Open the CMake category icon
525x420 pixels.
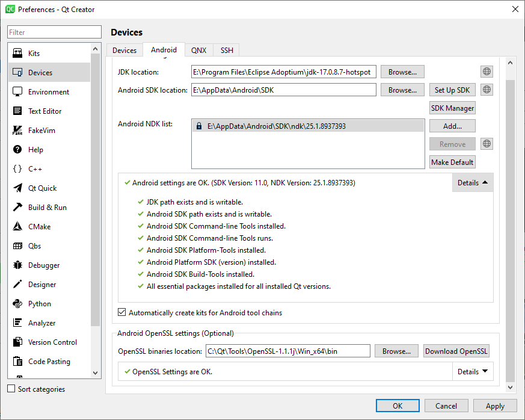point(17,227)
